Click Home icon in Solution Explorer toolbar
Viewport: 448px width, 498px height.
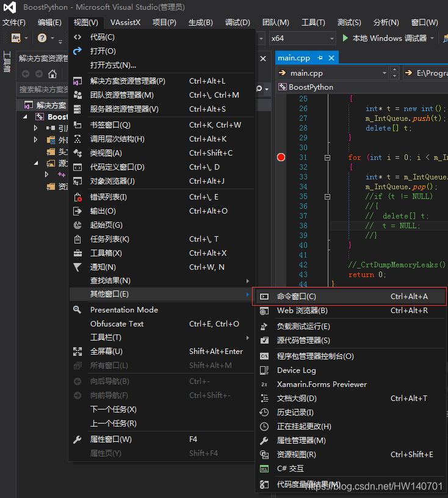pyautogui.click(x=52, y=74)
